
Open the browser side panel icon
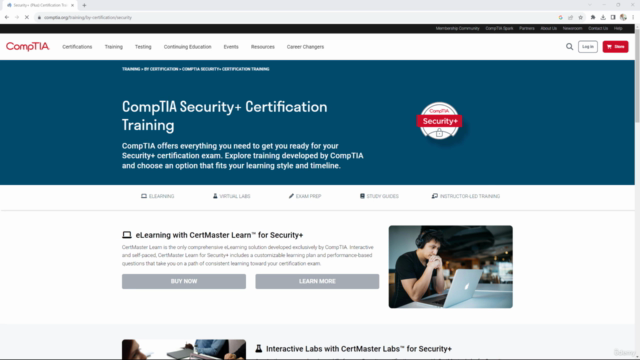click(x=613, y=17)
